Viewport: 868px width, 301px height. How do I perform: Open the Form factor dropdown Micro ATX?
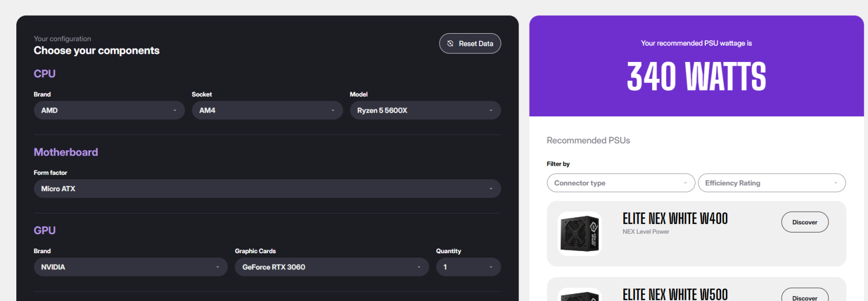267,189
